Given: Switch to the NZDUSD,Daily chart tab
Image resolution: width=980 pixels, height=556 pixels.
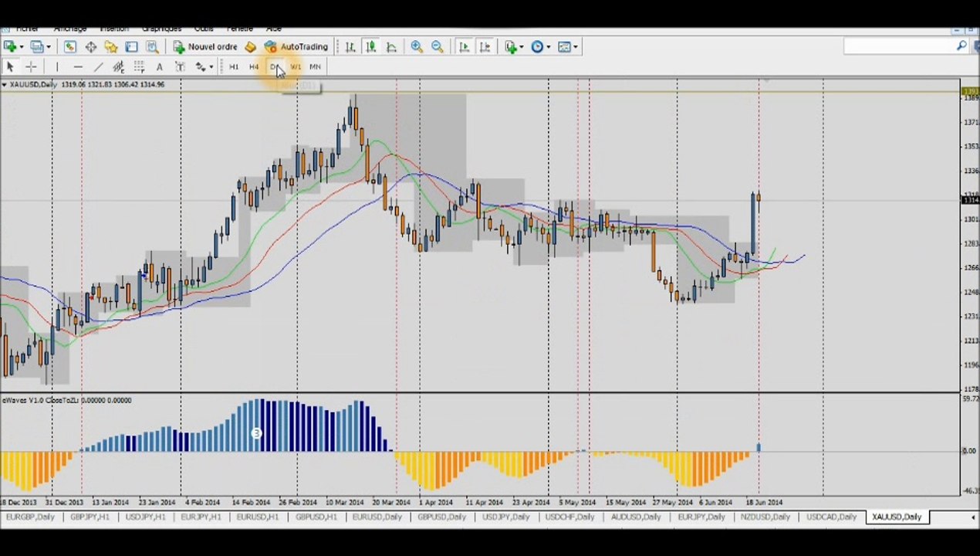Looking at the screenshot, I should 765,517.
